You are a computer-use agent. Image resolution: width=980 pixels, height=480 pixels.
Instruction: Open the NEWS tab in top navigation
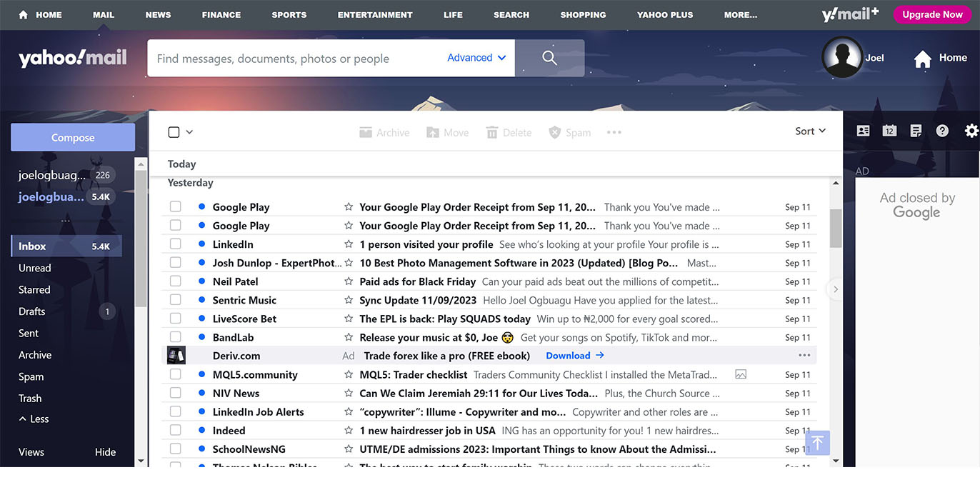(x=158, y=15)
